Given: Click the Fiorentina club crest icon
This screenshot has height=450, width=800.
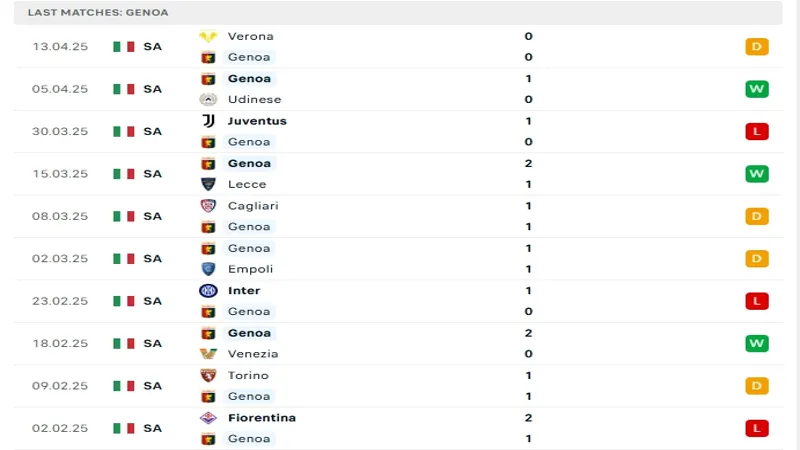Looking at the screenshot, I should [208, 418].
